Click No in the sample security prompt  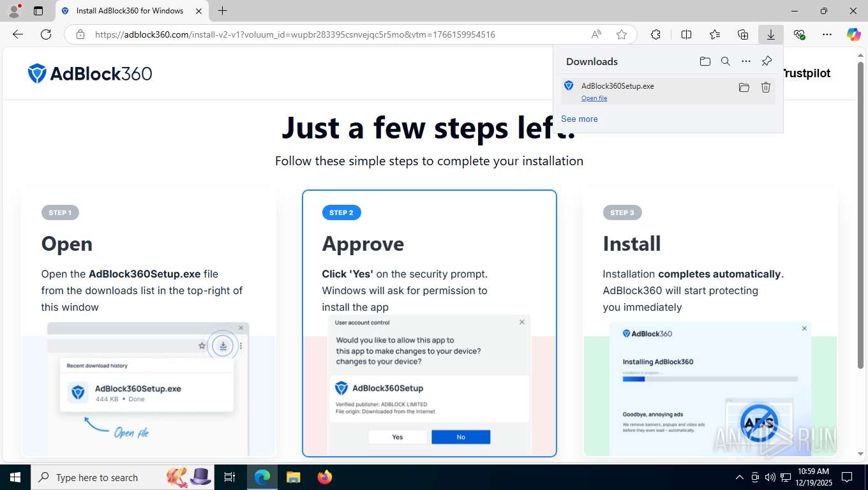coord(461,437)
